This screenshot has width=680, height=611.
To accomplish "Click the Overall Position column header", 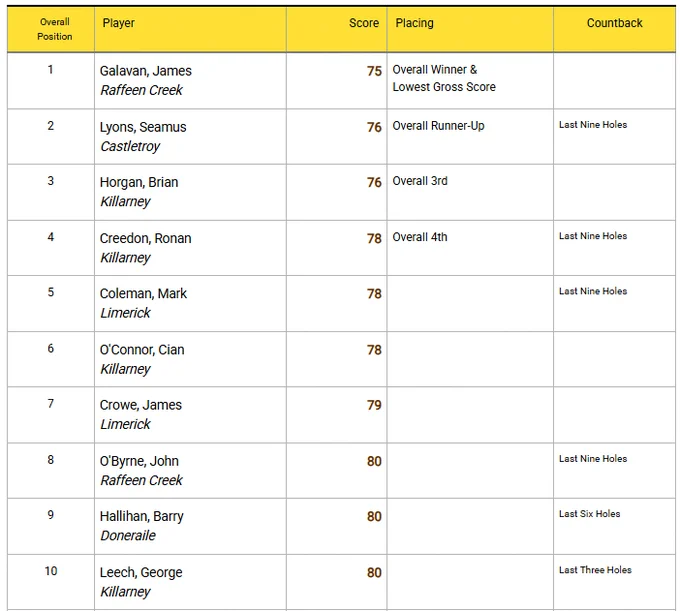I will coord(55,29).
